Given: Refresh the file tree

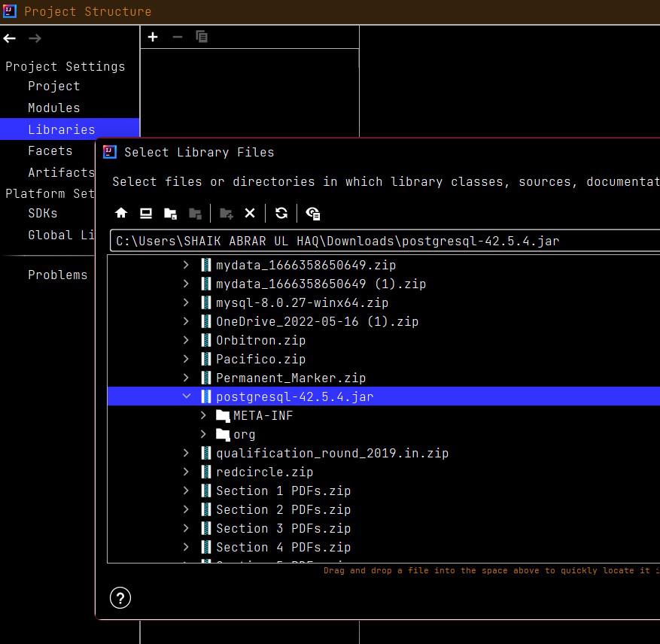Looking at the screenshot, I should pyautogui.click(x=281, y=214).
